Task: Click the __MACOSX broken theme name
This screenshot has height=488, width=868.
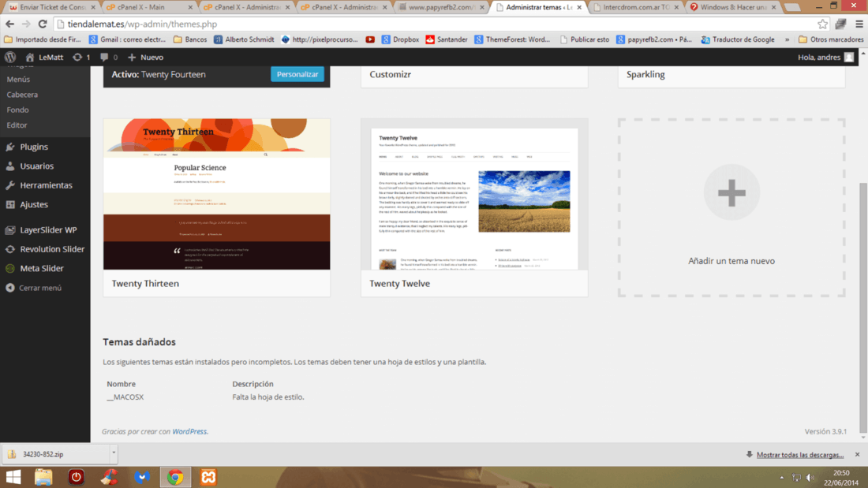Action: 125,397
